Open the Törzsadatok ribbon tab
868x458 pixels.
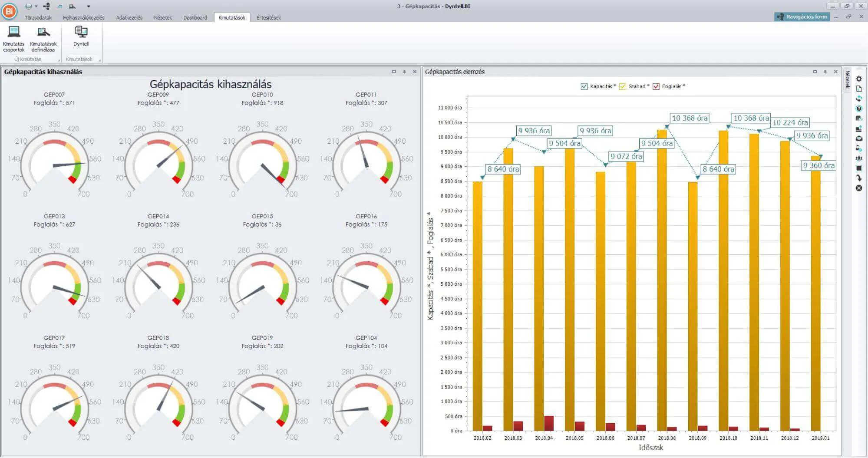(38, 18)
